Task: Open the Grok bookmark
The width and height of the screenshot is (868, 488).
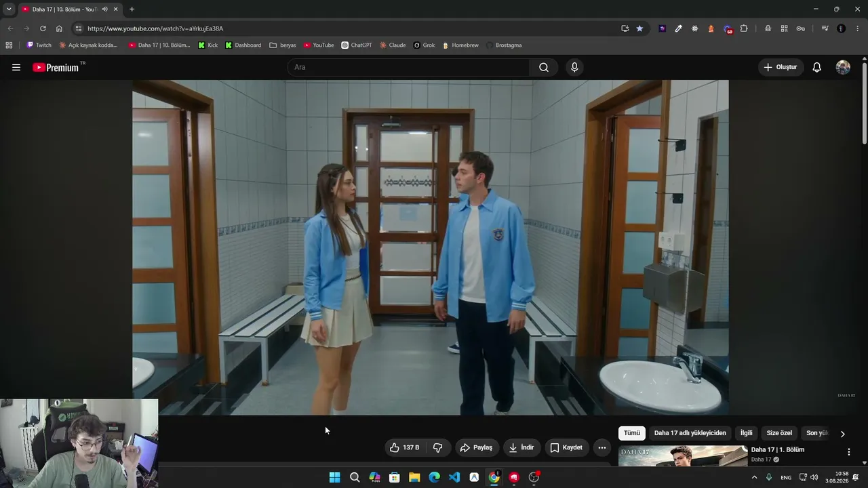Action: coord(425,45)
